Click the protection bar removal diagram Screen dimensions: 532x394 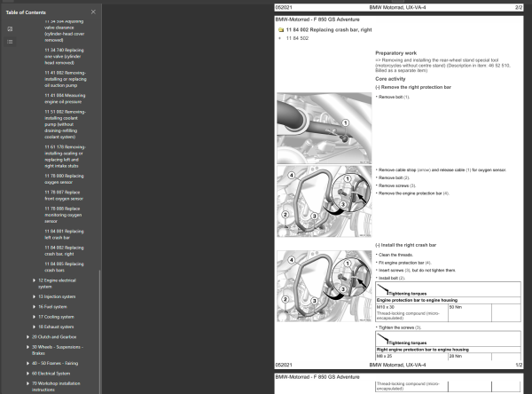pyautogui.click(x=324, y=201)
